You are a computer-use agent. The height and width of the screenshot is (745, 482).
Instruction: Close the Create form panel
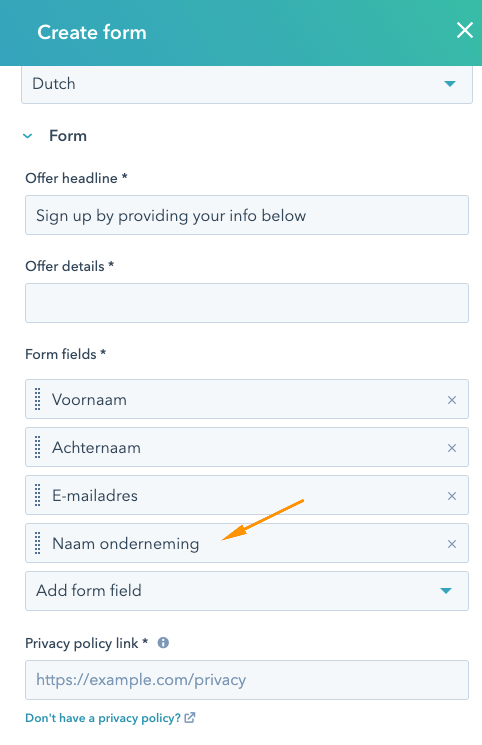coord(464,30)
